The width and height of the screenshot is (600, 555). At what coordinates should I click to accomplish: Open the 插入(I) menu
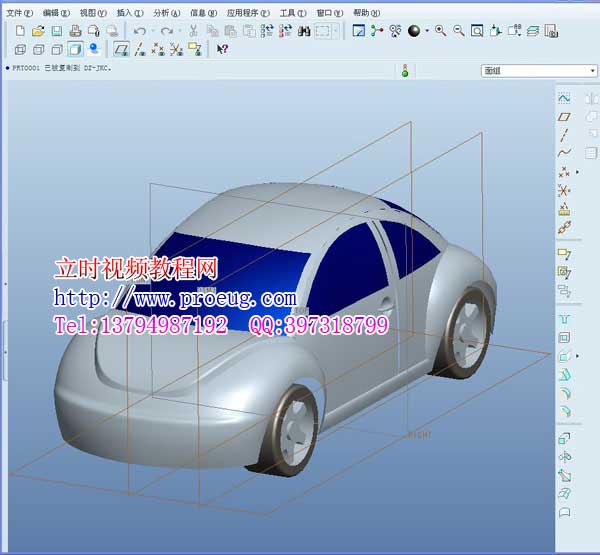[x=130, y=13]
